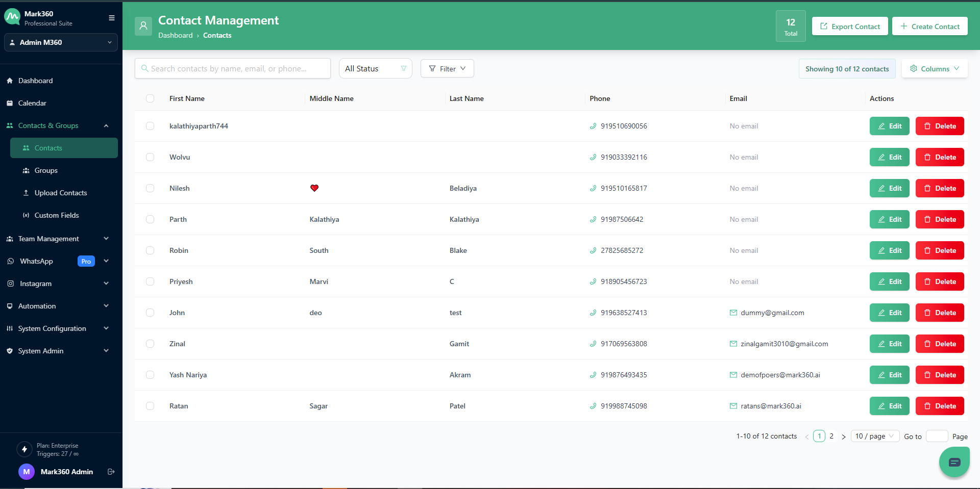
Task: Open the 10 / page size selector
Action: [874, 436]
